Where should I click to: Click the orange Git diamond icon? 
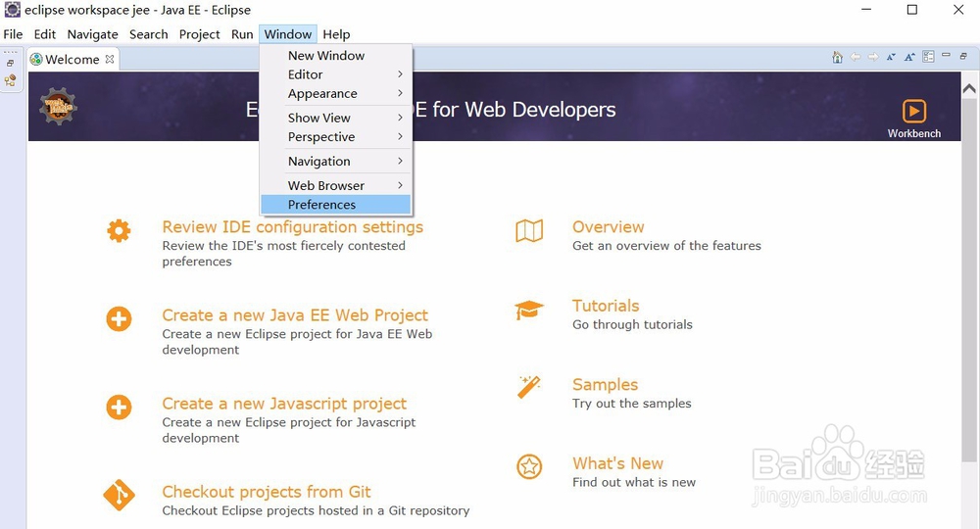point(119,496)
